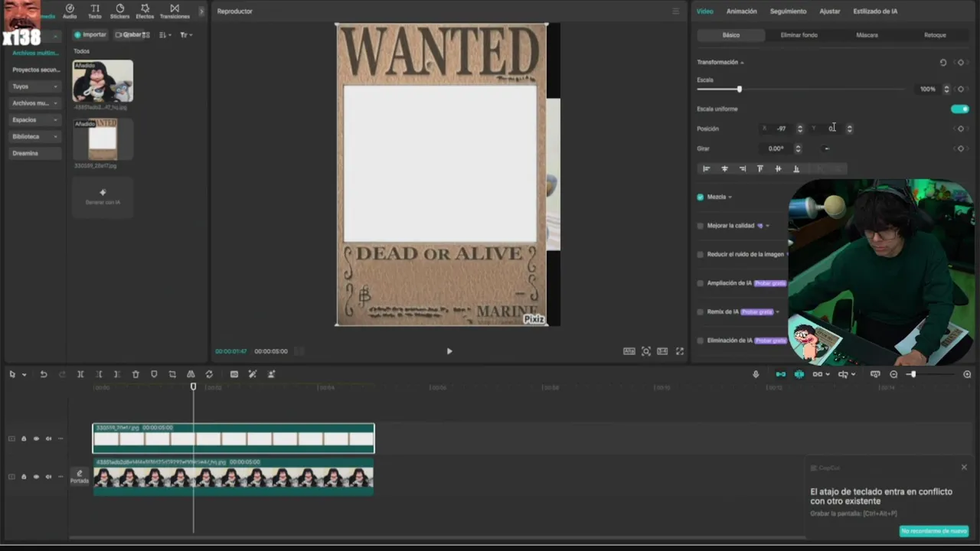
Task: Click the magic wand auto-enhance icon
Action: (253, 374)
